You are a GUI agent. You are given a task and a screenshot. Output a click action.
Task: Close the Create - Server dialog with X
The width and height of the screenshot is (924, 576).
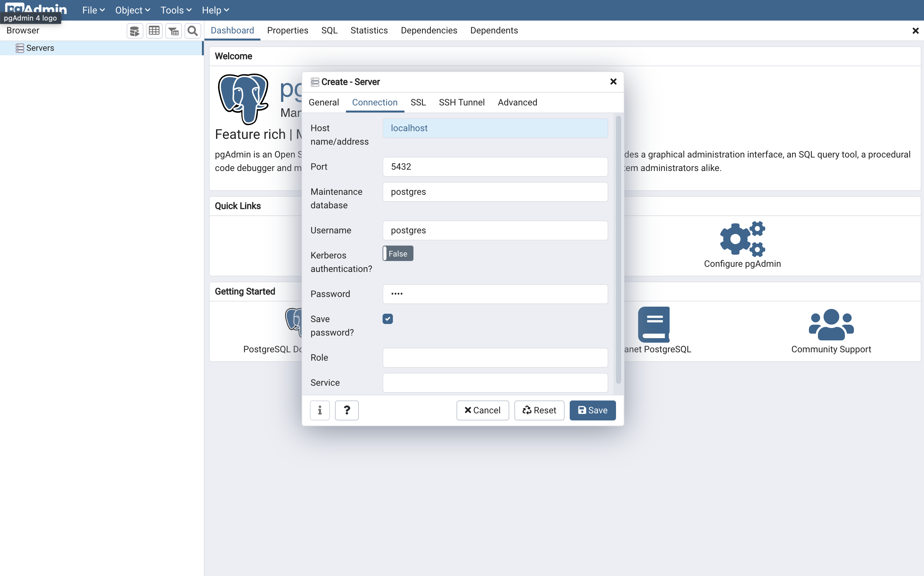click(613, 82)
